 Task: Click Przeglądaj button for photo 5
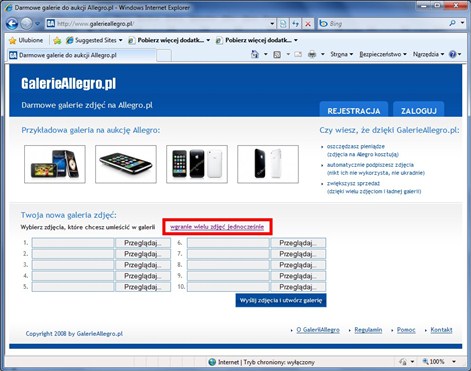coord(143,287)
